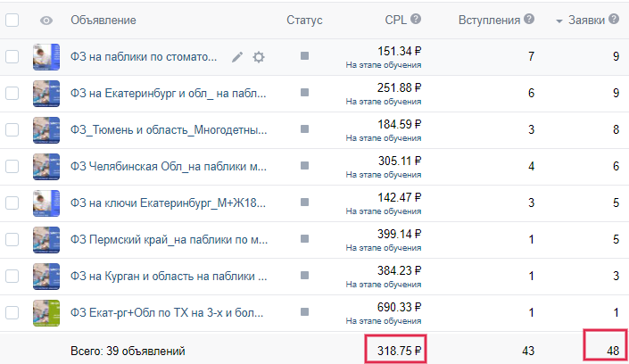The height and width of the screenshot is (364, 629).
Task: Sort by the Заявки column header
Action: click(x=586, y=20)
